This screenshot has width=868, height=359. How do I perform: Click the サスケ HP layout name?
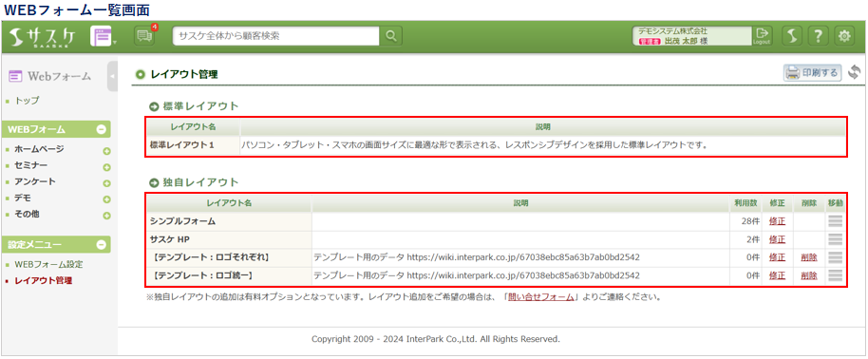[170, 239]
